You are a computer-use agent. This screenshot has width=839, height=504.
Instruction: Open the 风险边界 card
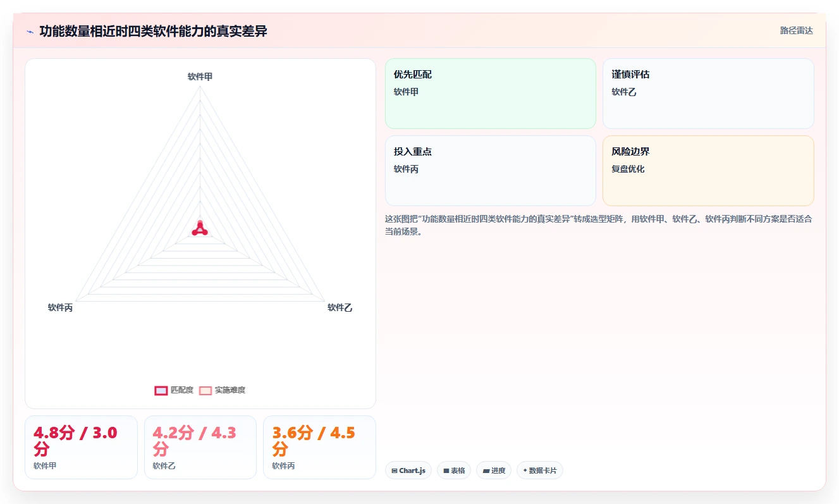pos(708,171)
